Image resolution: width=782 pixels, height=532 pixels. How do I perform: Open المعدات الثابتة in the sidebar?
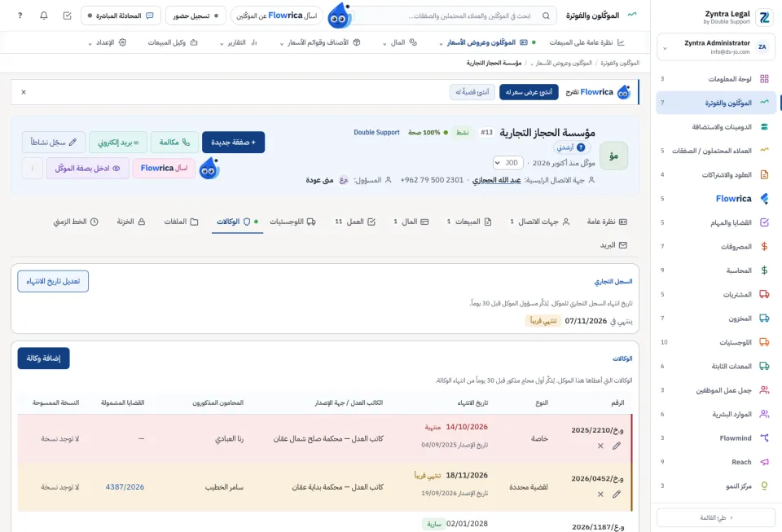716,366
